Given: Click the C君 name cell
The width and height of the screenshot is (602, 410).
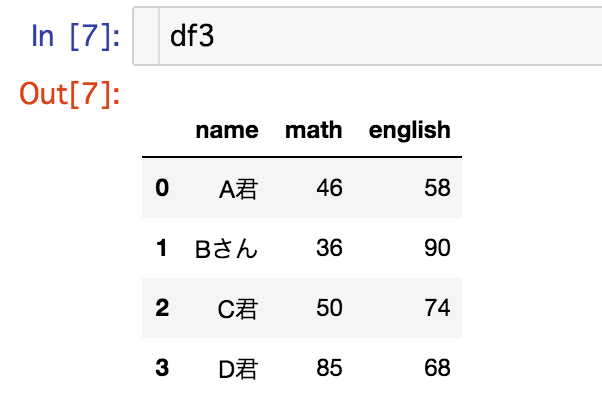Looking at the screenshot, I should coord(238,309).
